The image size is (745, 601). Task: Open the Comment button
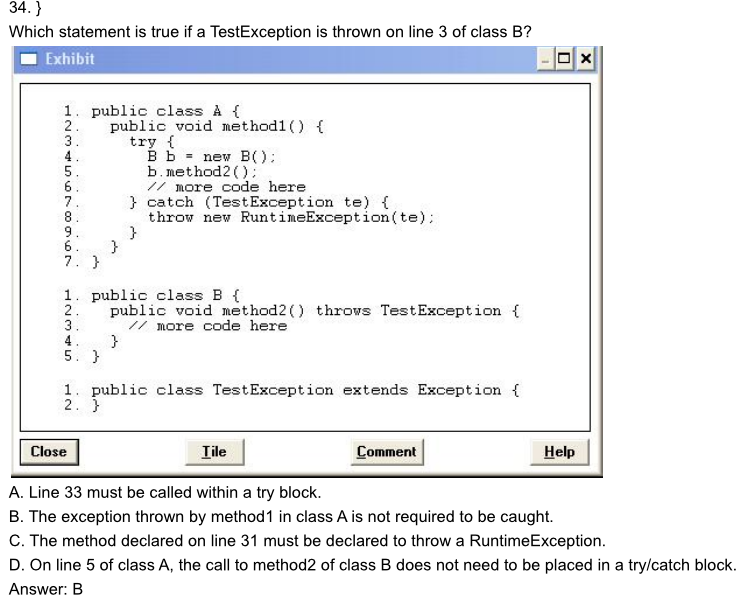tap(386, 452)
